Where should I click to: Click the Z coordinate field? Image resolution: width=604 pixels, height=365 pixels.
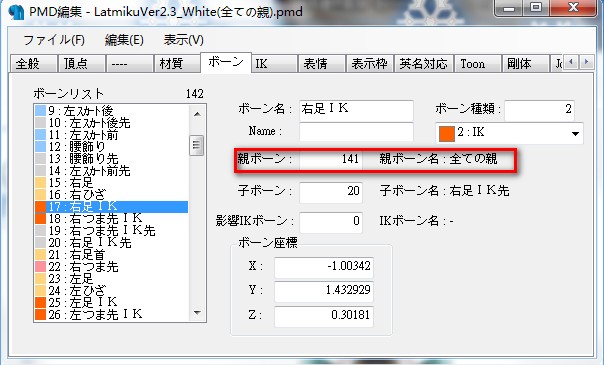pyautogui.click(x=324, y=316)
